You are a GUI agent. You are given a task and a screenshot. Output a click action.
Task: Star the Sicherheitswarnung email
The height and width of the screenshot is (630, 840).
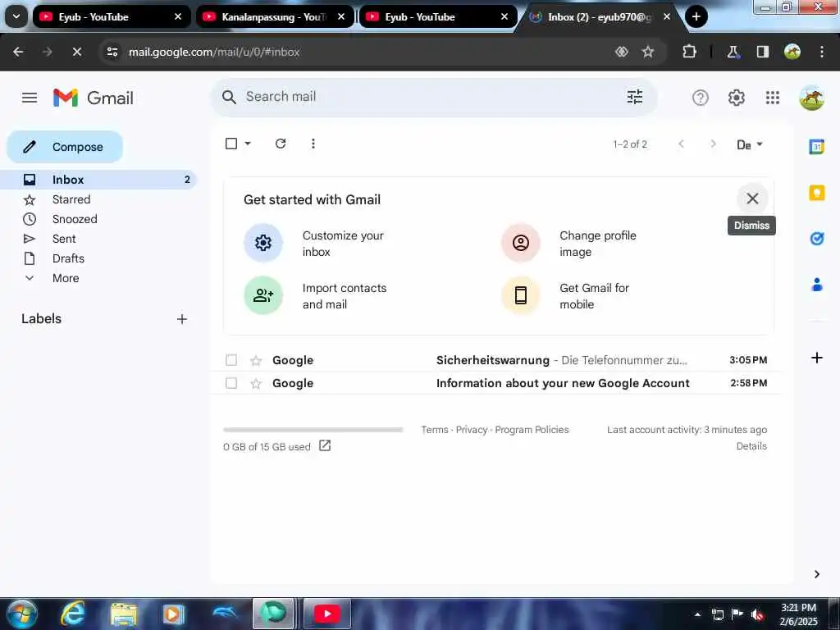(x=256, y=360)
